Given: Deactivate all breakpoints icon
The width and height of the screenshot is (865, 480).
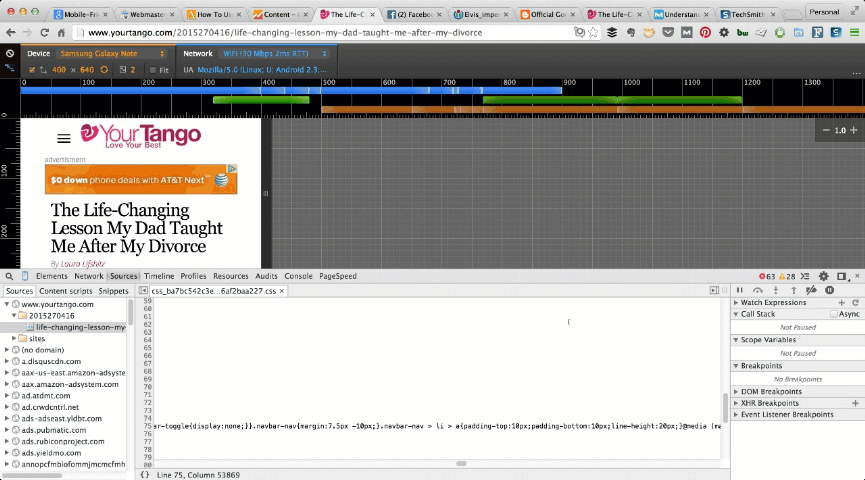Looking at the screenshot, I should [x=811, y=290].
